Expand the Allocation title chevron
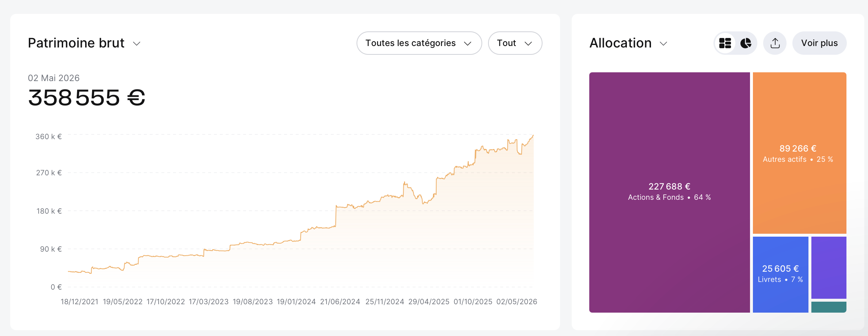The height and width of the screenshot is (336, 868). pyautogui.click(x=663, y=43)
